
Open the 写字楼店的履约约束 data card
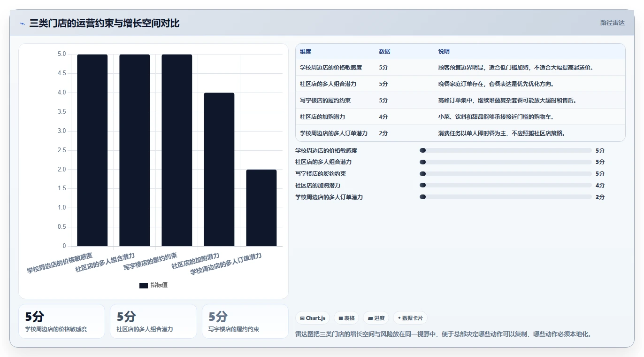click(x=245, y=321)
